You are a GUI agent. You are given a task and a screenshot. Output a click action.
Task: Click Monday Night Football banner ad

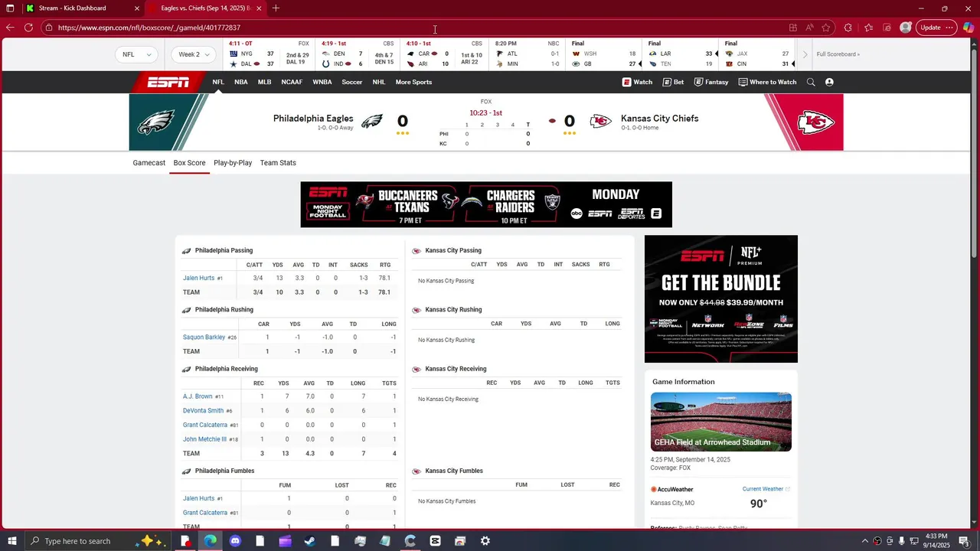(x=486, y=204)
